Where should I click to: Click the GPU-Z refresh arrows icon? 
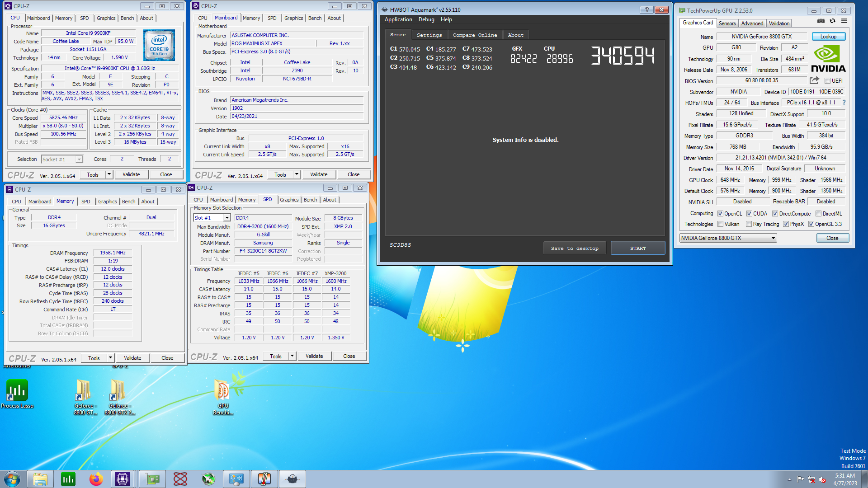click(832, 21)
